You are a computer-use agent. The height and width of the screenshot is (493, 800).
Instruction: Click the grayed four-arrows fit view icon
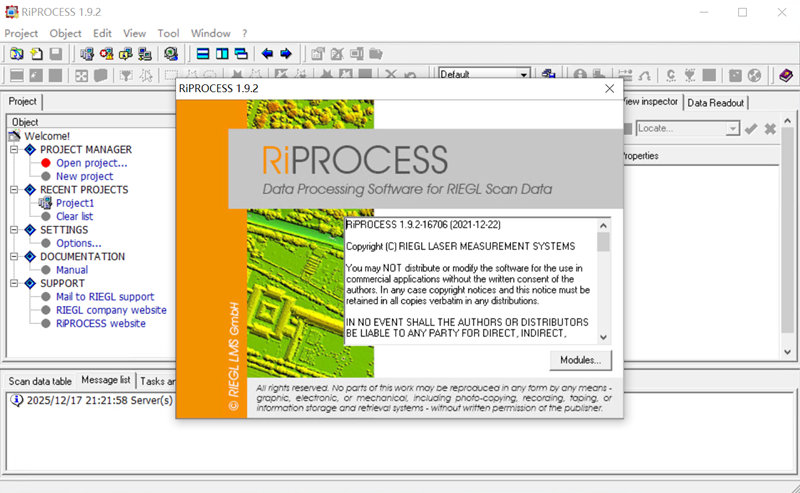click(82, 76)
